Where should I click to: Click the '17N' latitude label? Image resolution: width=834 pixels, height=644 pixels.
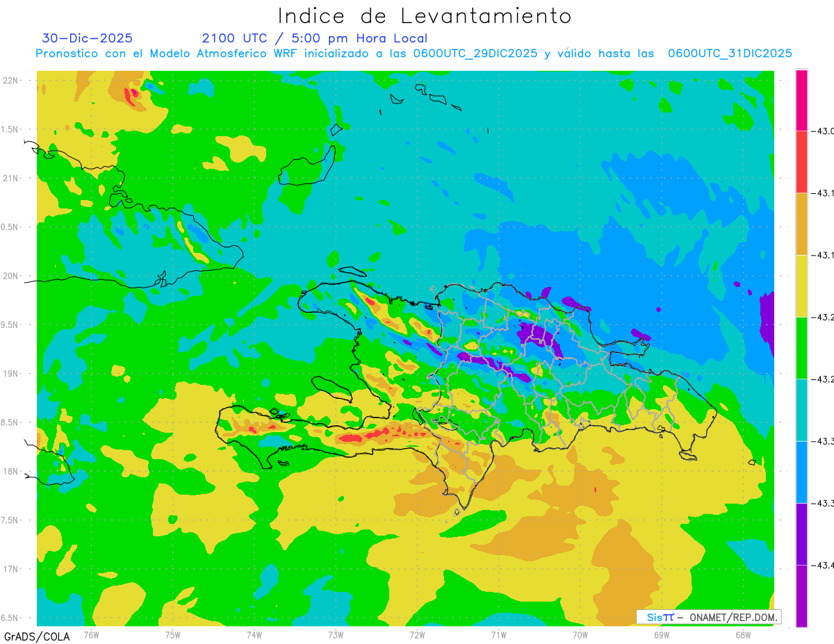point(11,569)
